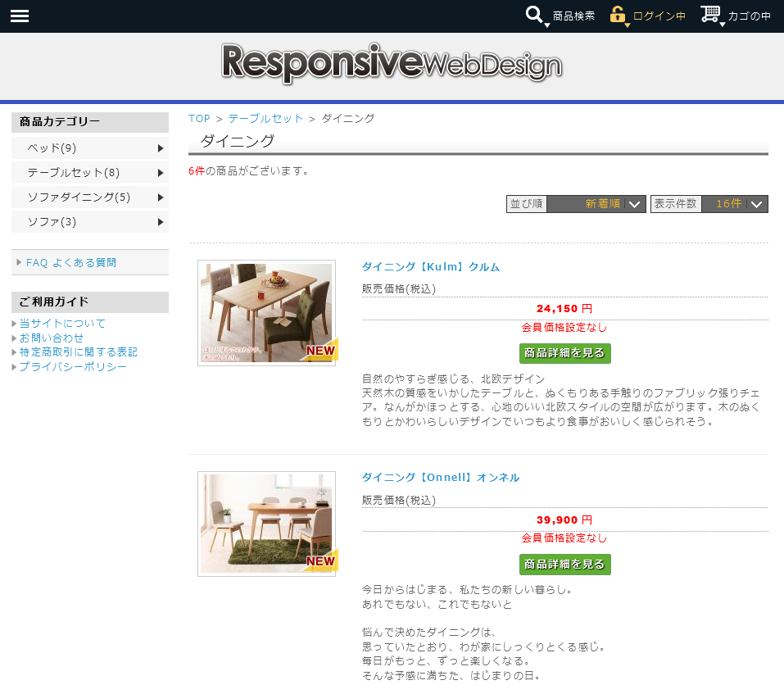
Task: Expand arrow next to ベッド(9)
Action: point(161,148)
